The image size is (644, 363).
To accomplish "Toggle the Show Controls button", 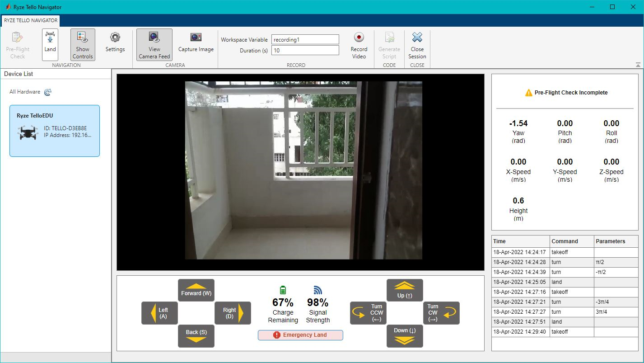I will (83, 45).
